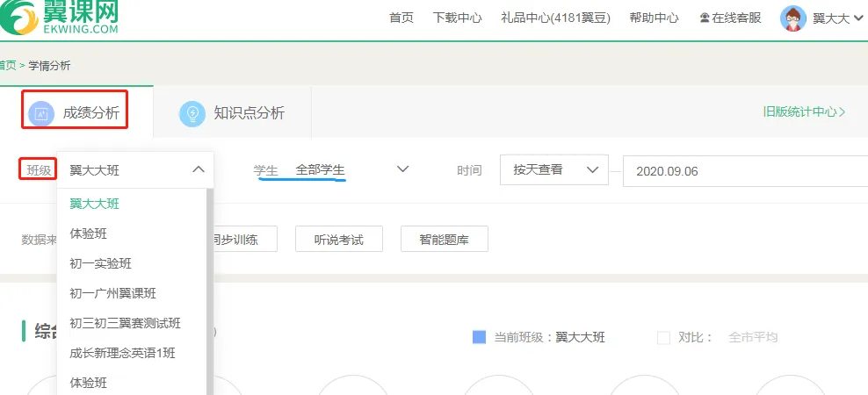Open the 旧版统计中心 link
Image resolution: width=868 pixels, height=395 pixels.
pyautogui.click(x=805, y=111)
